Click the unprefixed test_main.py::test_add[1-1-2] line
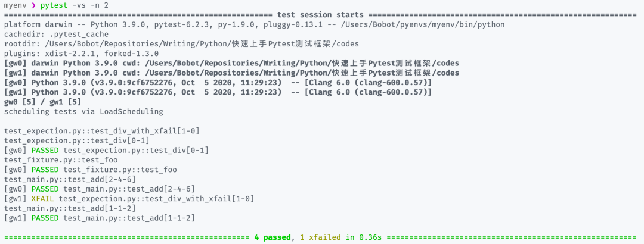Image resolution: width=644 pixels, height=244 pixels. (x=70, y=208)
